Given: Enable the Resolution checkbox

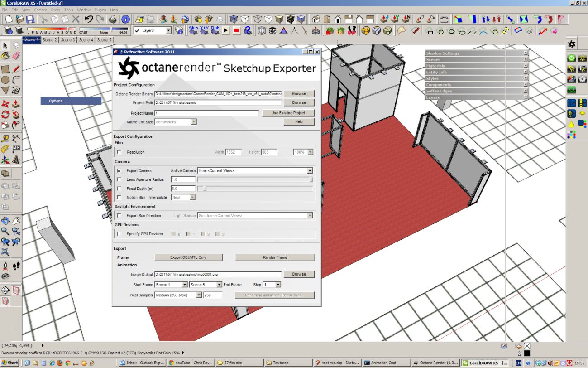Looking at the screenshot, I should tap(119, 152).
